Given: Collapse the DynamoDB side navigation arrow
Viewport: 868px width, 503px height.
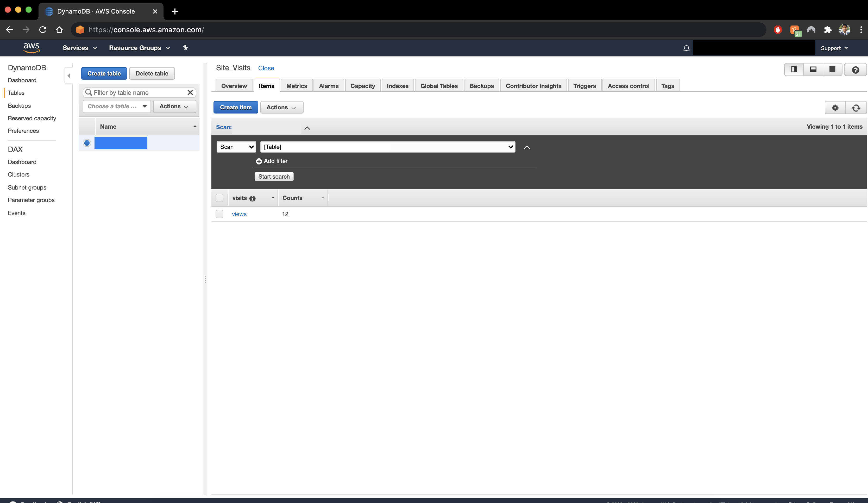Looking at the screenshot, I should 68,76.
